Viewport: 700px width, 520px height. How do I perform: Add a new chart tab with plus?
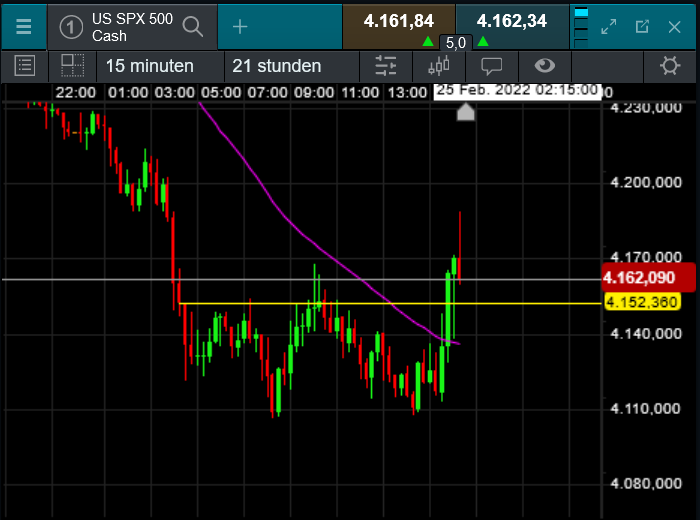click(240, 27)
